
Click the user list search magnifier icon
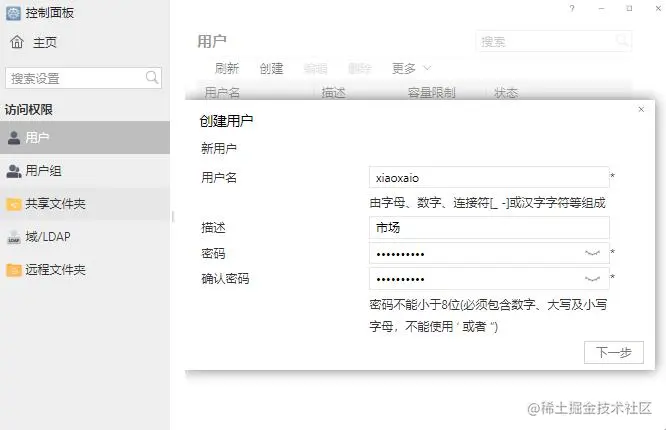(622, 41)
